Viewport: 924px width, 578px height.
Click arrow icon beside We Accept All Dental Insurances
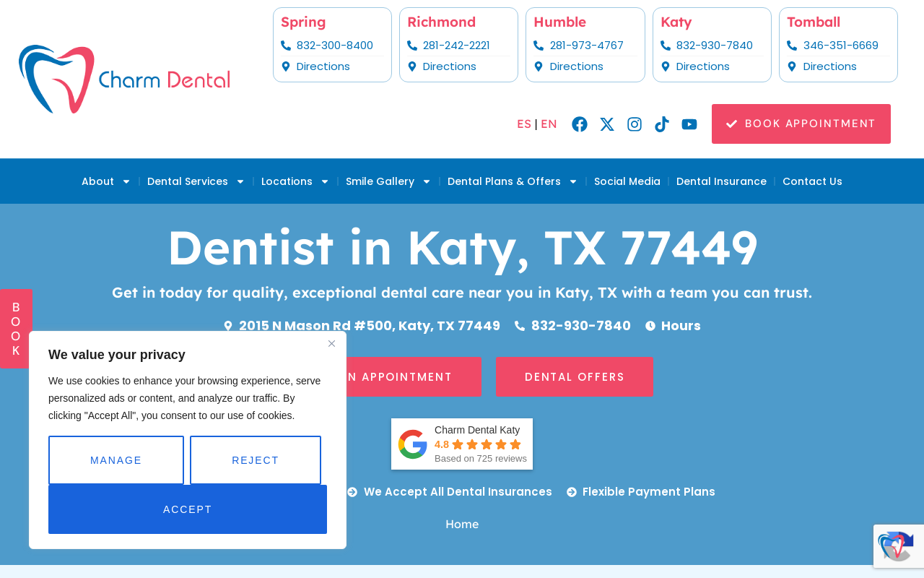pos(352,492)
